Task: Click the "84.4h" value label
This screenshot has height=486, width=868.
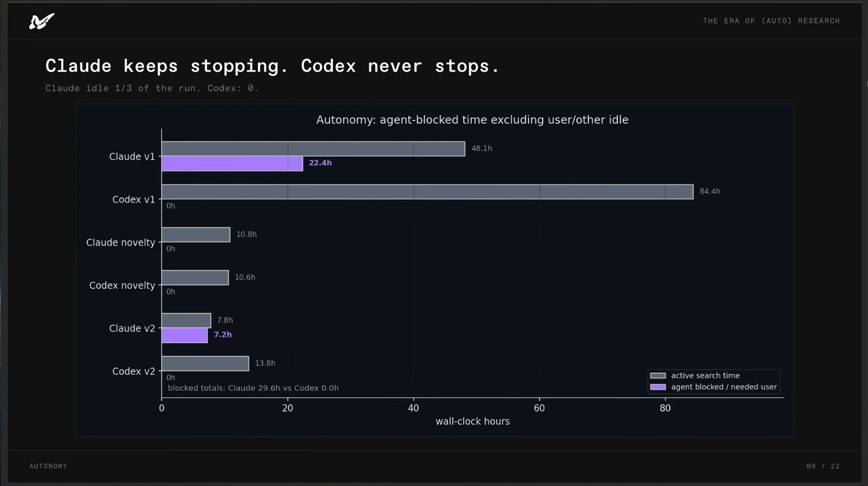Action: pyautogui.click(x=710, y=192)
